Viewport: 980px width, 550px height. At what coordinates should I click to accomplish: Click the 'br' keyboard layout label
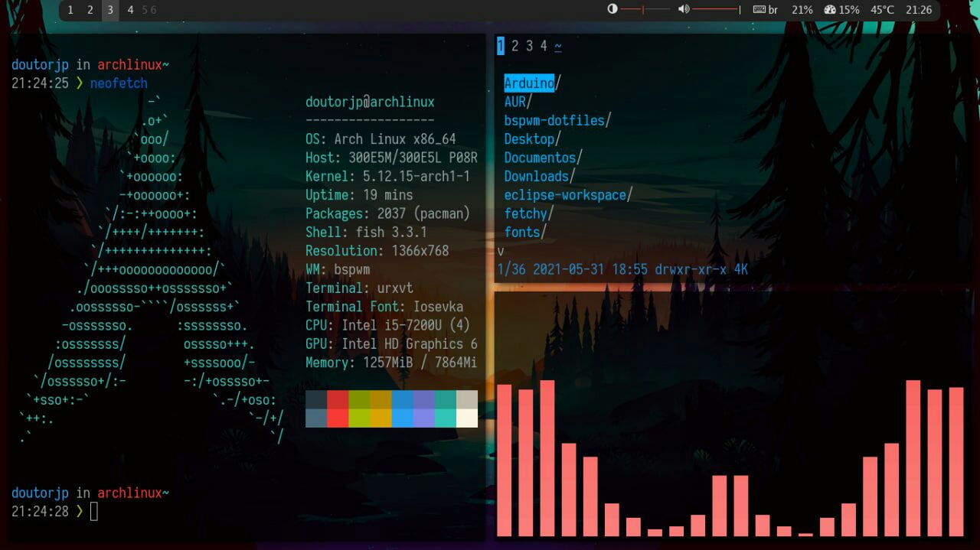click(773, 10)
